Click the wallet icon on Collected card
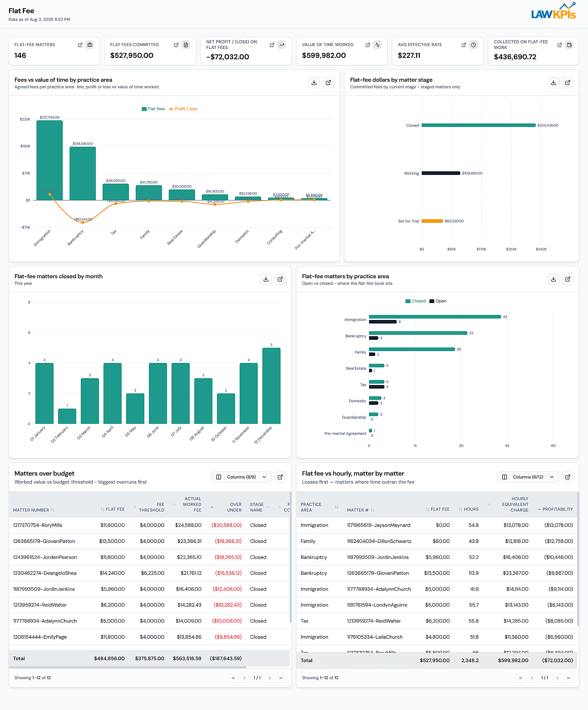 click(x=569, y=45)
